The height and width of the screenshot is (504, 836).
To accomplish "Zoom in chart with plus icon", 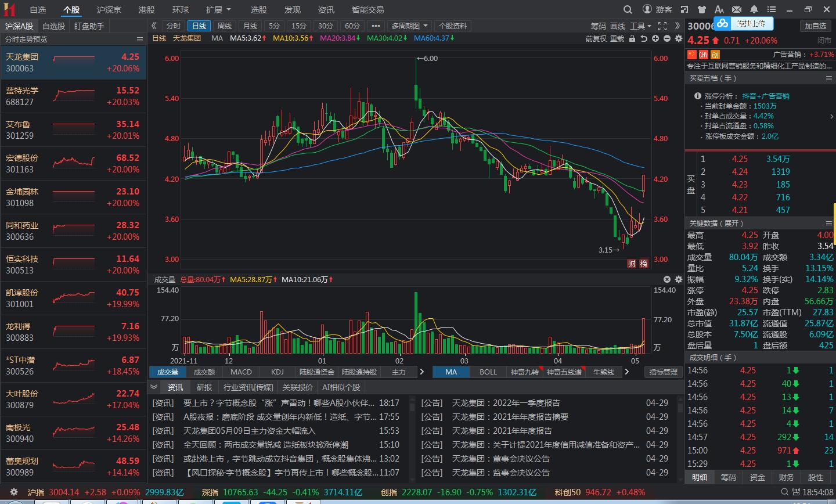I will coord(655,38).
